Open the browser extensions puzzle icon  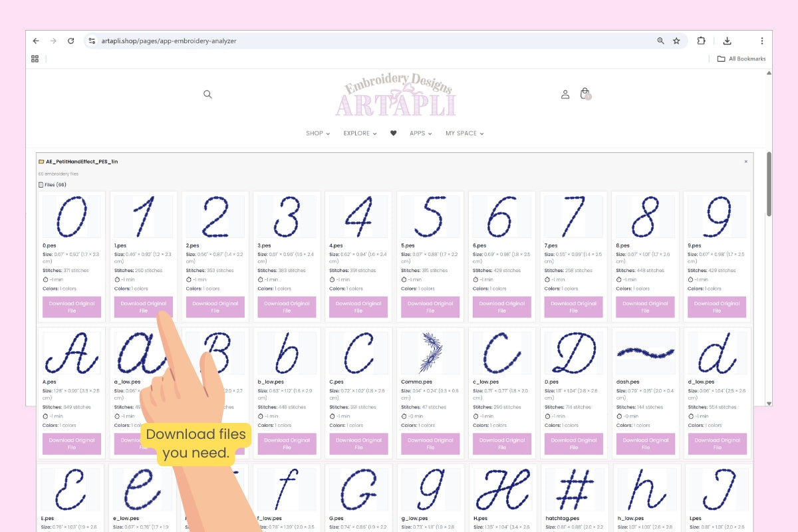pos(701,41)
